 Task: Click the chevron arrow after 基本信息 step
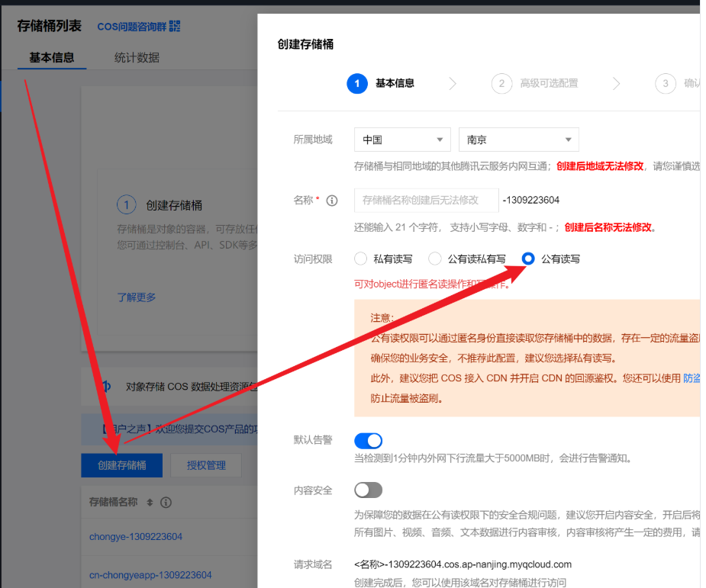453,84
